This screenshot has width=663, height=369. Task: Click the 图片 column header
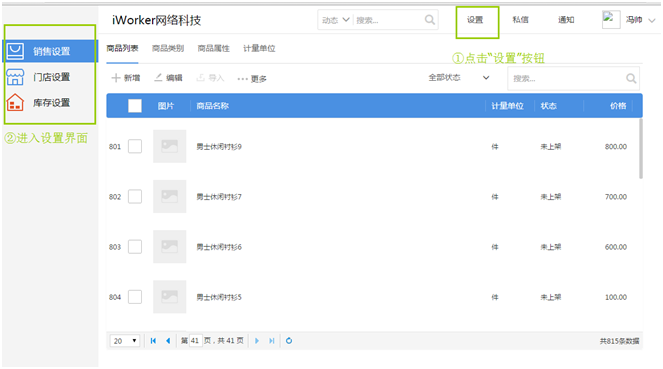166,106
